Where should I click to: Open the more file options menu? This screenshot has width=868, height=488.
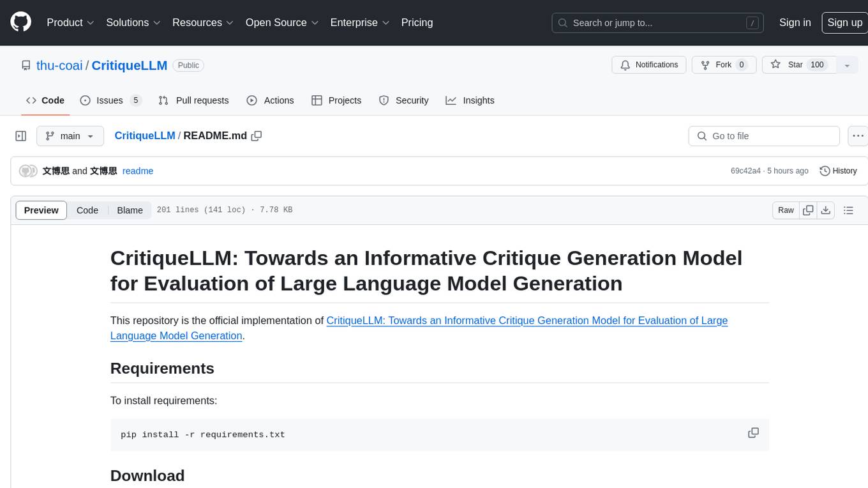coord(858,136)
